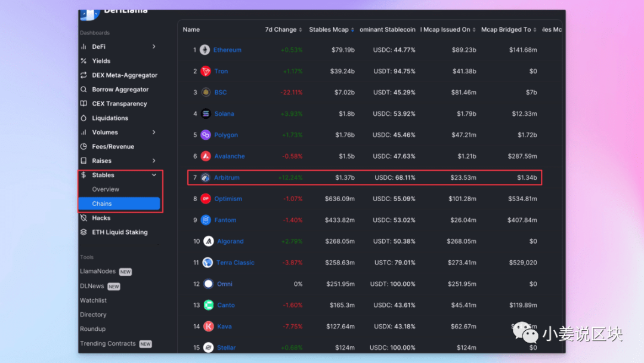Click the Stellar chain logo
The height and width of the screenshot is (363, 644).
[209, 347]
